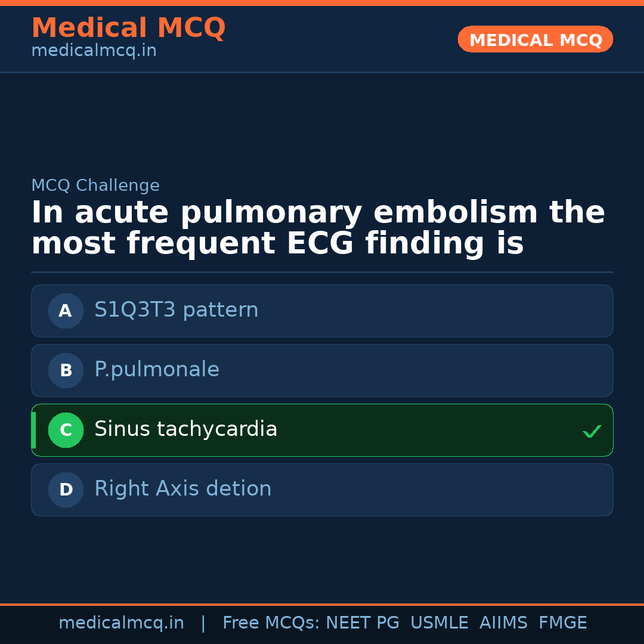Click the S1Q3T3 pattern answer text
Screen dimensions: 644x644
[x=176, y=310]
